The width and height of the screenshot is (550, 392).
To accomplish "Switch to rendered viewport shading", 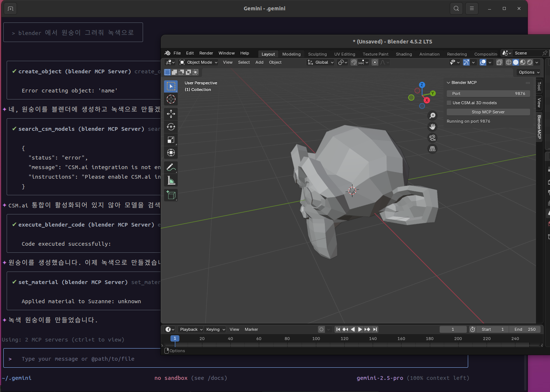I will point(530,62).
